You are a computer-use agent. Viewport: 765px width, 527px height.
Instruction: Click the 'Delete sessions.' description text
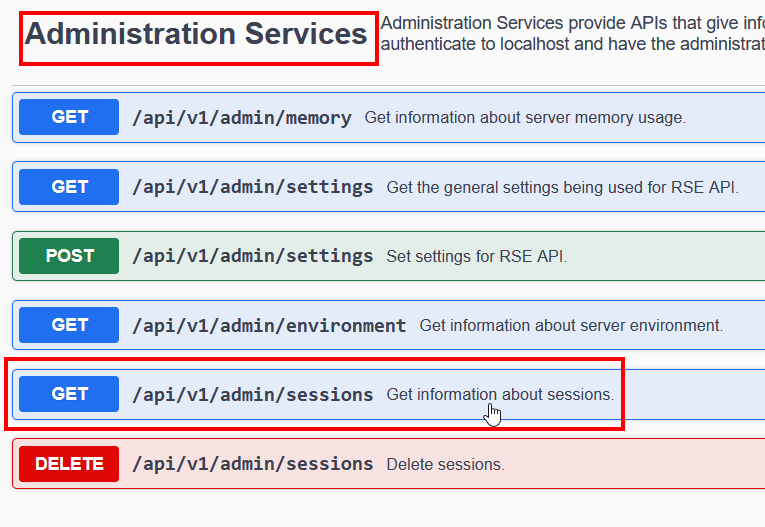[445, 465]
